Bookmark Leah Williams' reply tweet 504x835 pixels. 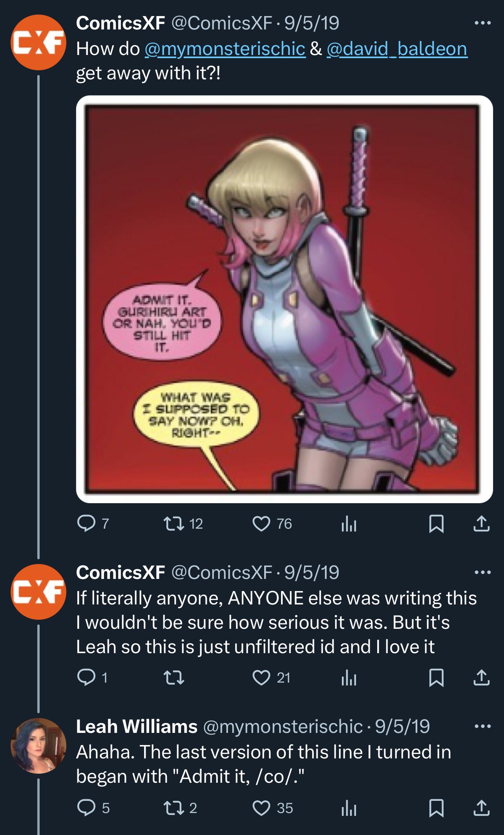(436, 808)
